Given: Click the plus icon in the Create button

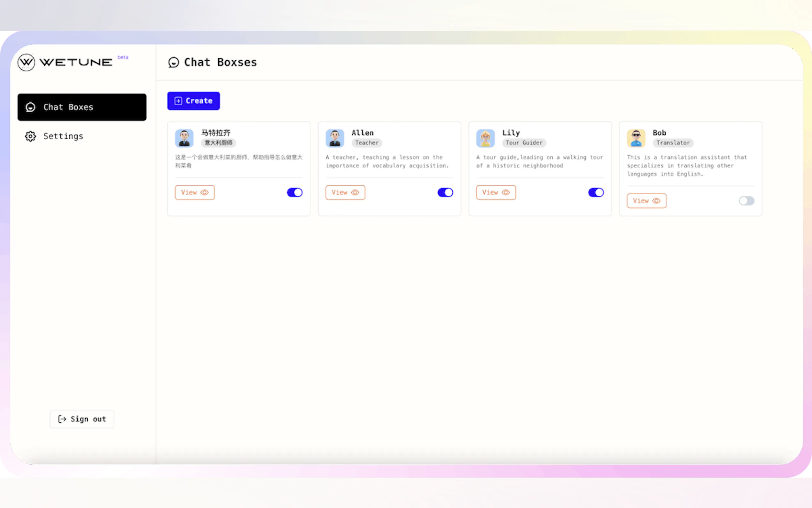Looking at the screenshot, I should click(178, 101).
